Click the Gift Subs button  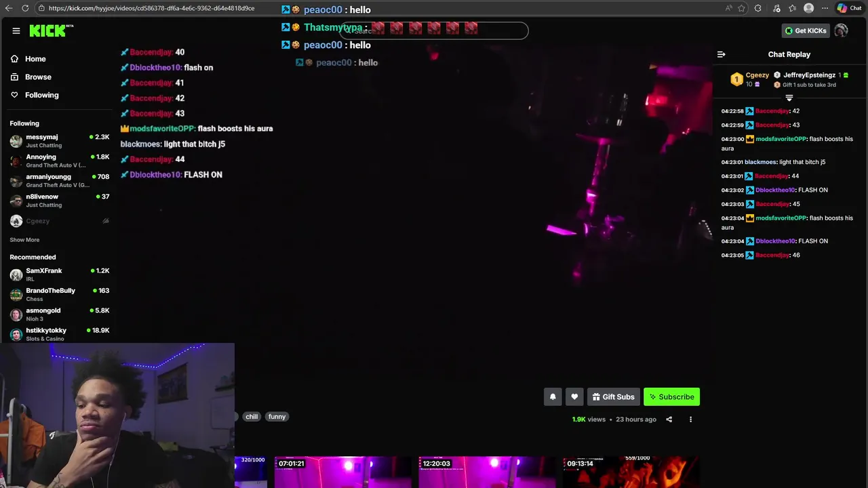pos(614,397)
